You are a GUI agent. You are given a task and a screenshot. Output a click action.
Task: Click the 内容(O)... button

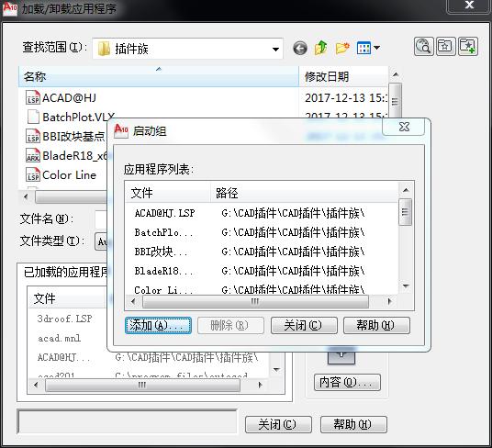click(x=347, y=382)
